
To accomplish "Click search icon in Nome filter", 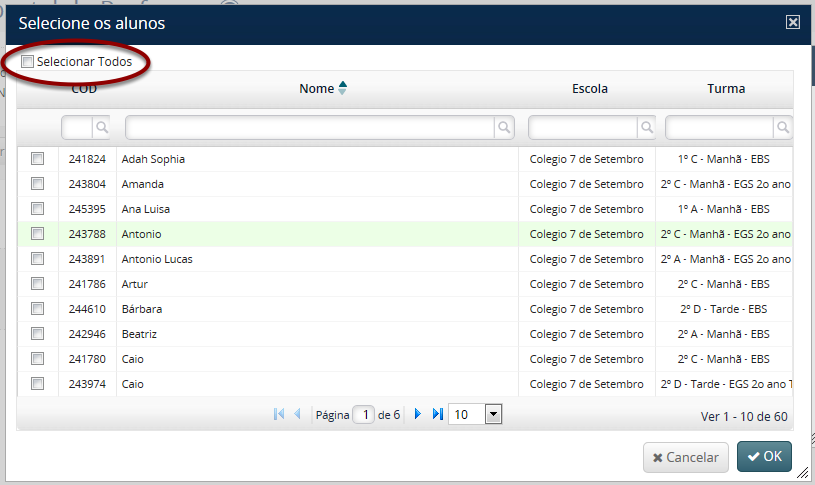I will 505,127.
